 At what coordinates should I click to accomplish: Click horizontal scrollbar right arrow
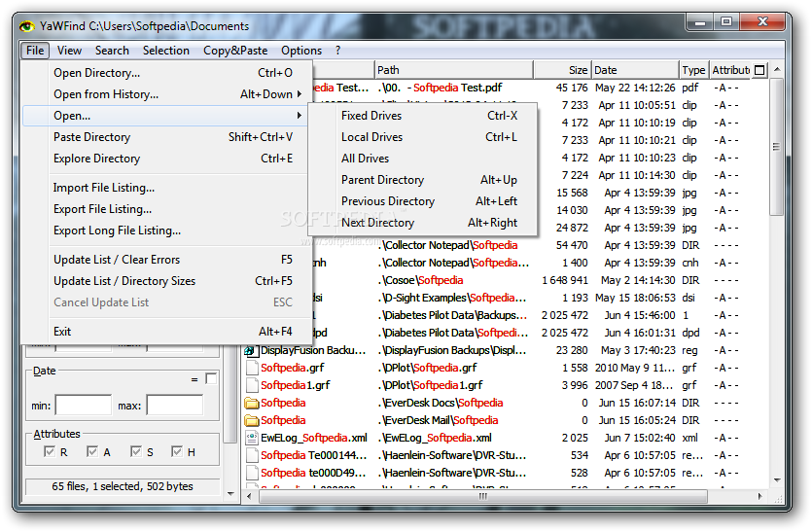pyautogui.click(x=759, y=496)
